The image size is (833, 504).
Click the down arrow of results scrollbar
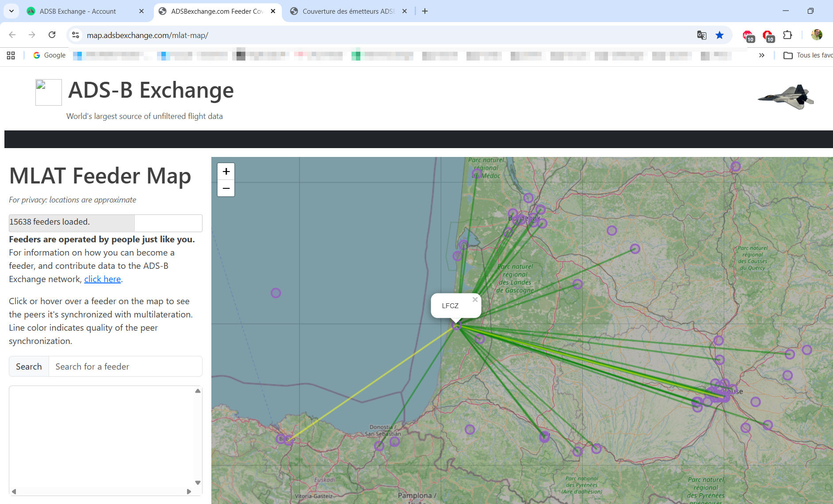tap(198, 483)
